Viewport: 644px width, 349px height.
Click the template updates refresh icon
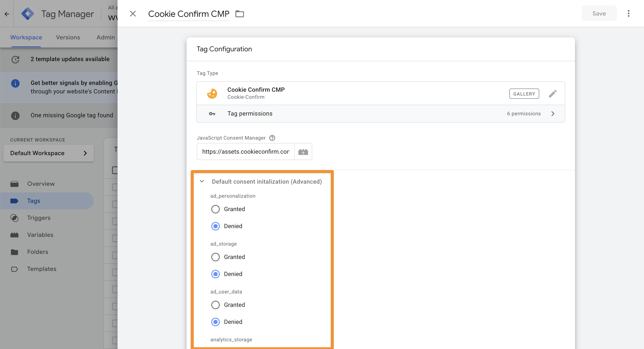click(x=15, y=59)
